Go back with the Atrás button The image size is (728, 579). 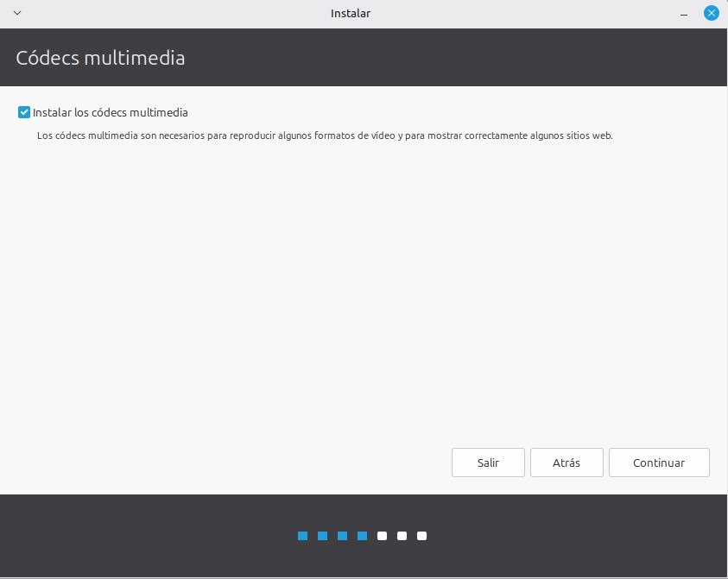pos(566,463)
